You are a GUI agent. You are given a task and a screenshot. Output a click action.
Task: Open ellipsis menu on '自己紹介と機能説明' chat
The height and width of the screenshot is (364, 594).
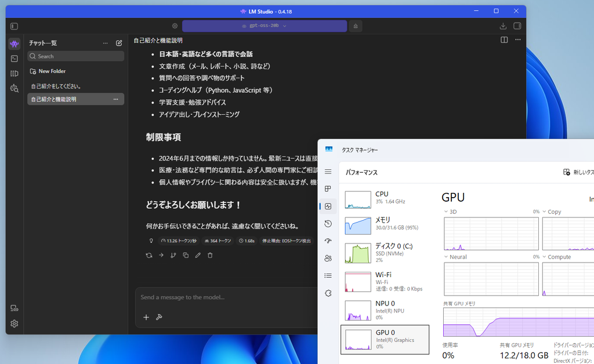116,99
